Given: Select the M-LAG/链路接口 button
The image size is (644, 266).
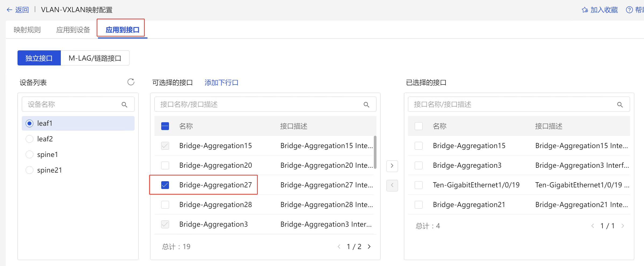Looking at the screenshot, I should click(x=95, y=58).
